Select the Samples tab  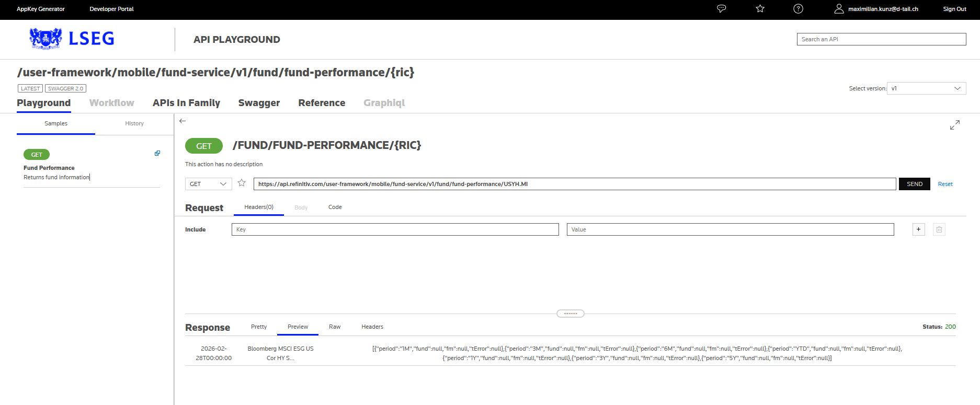pyautogui.click(x=56, y=123)
